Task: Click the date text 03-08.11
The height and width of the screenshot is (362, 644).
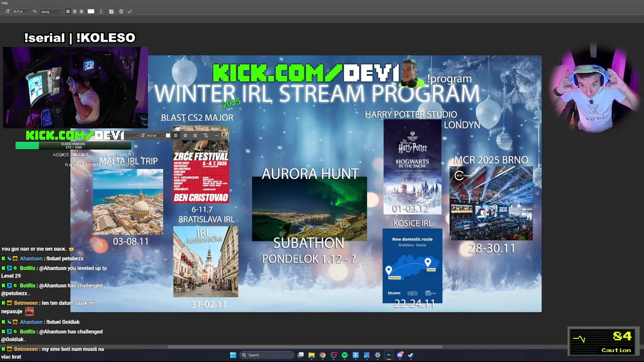Action: [x=131, y=241]
